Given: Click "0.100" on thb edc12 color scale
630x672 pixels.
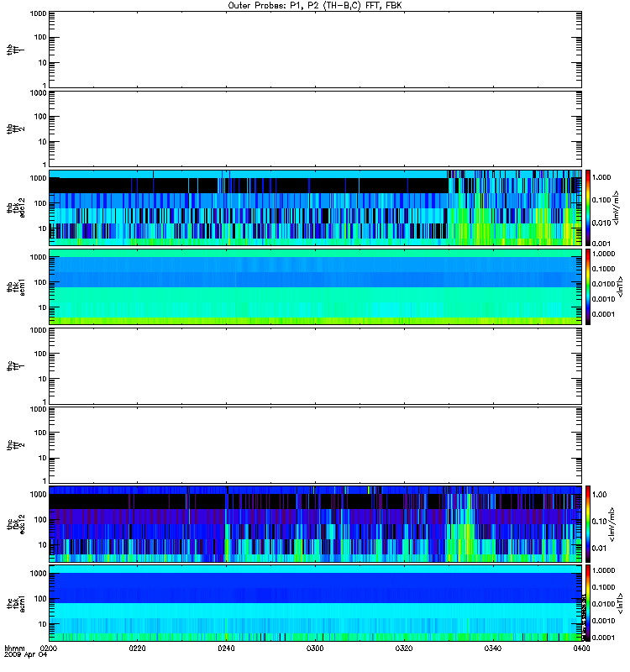Looking at the screenshot, I should [601, 200].
